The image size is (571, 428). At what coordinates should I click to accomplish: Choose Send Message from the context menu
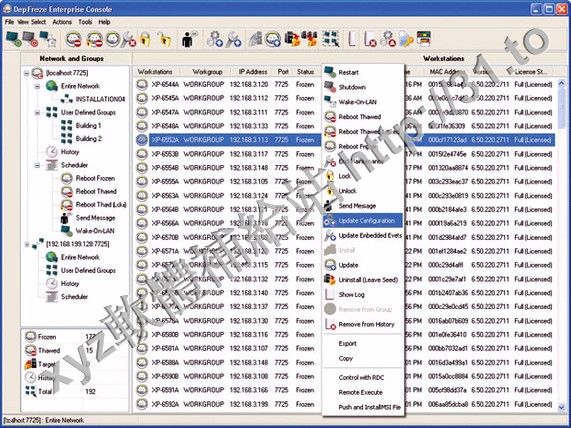point(363,205)
